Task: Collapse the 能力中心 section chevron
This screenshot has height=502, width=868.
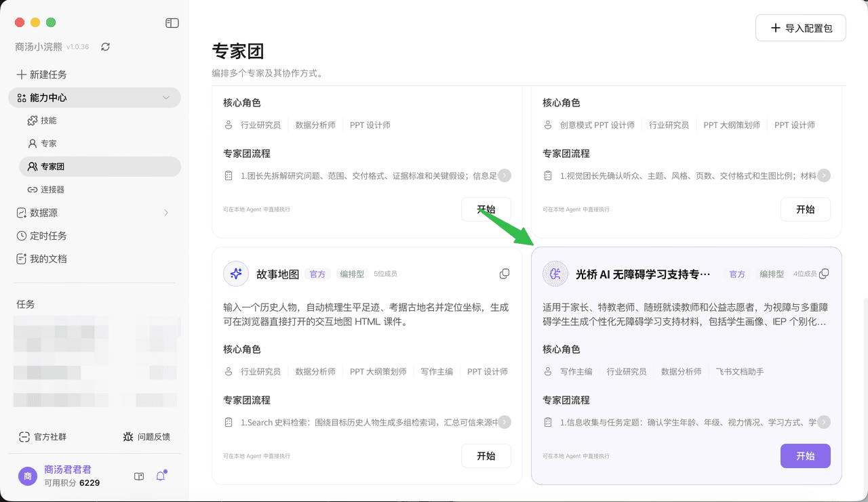Action: pos(166,98)
